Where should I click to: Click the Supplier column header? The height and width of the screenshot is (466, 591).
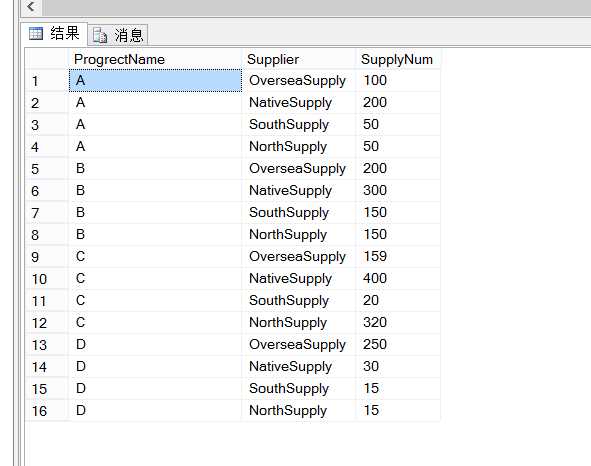coord(299,59)
